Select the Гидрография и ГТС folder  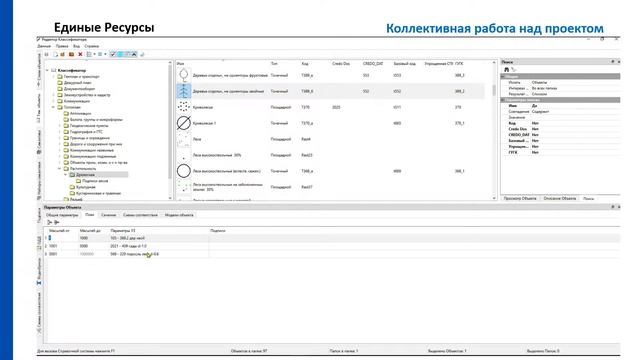(x=86, y=131)
